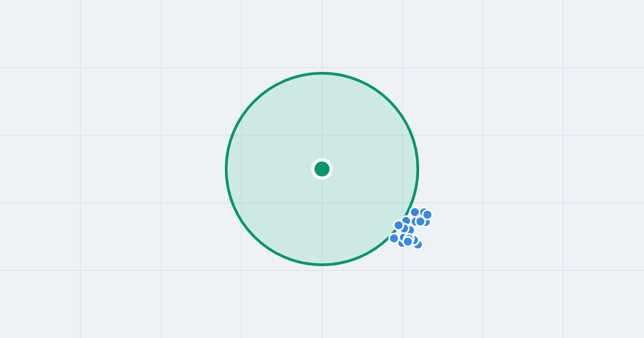Click the green center point marker
This screenshot has height=338, width=644.
[x=322, y=169]
